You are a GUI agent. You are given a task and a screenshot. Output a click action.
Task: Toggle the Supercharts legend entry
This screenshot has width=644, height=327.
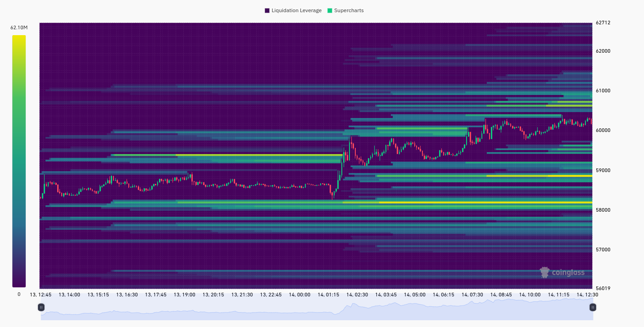pyautogui.click(x=345, y=10)
